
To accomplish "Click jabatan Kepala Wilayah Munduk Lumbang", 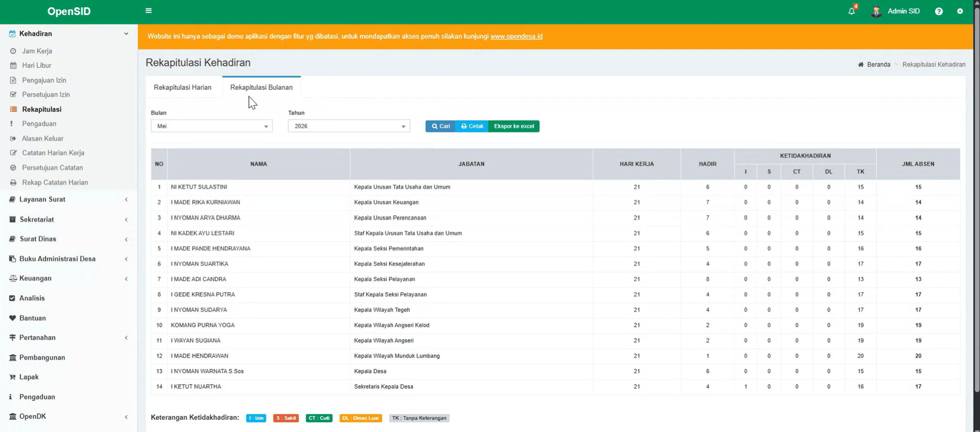I will tap(397, 356).
